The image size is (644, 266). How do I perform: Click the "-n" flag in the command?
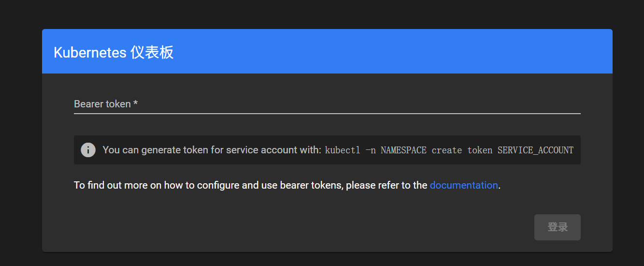(371, 150)
